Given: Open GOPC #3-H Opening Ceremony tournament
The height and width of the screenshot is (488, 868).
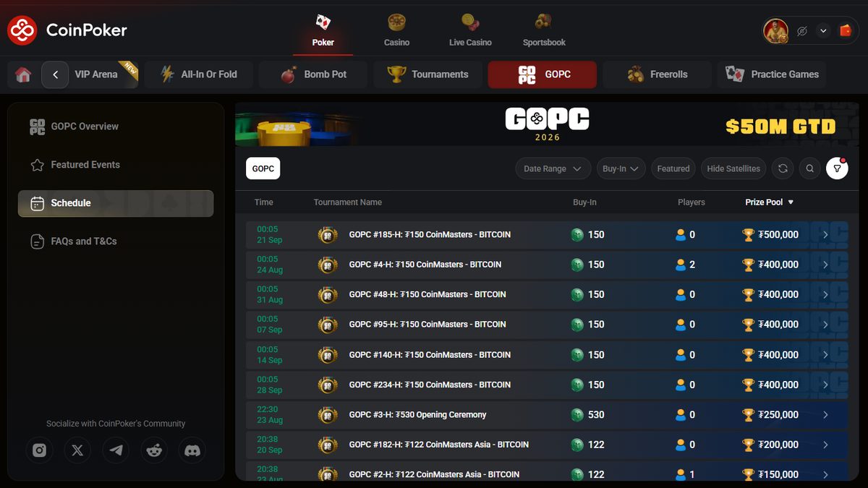Looking at the screenshot, I should coord(547,415).
